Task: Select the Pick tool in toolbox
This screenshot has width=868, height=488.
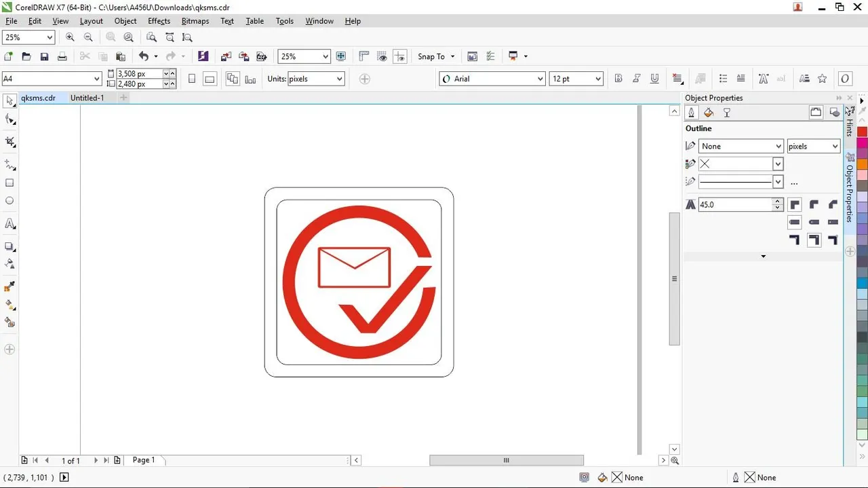Action: click(9, 101)
